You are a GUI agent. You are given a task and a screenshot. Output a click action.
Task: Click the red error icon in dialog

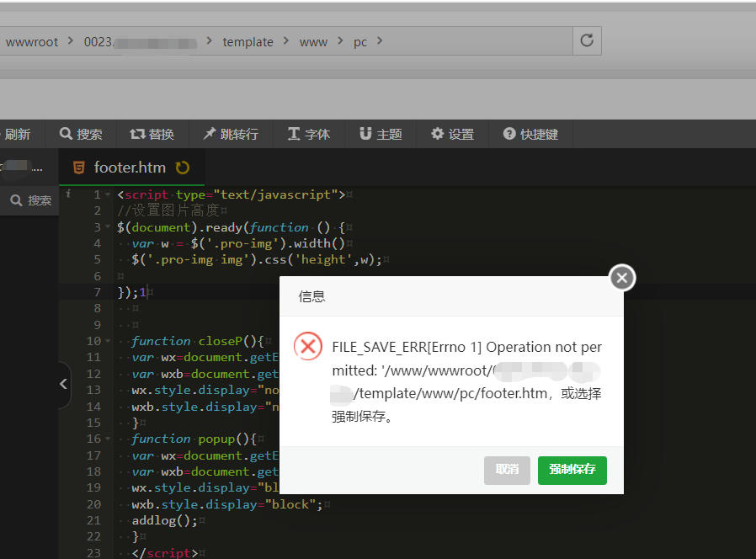coord(308,346)
